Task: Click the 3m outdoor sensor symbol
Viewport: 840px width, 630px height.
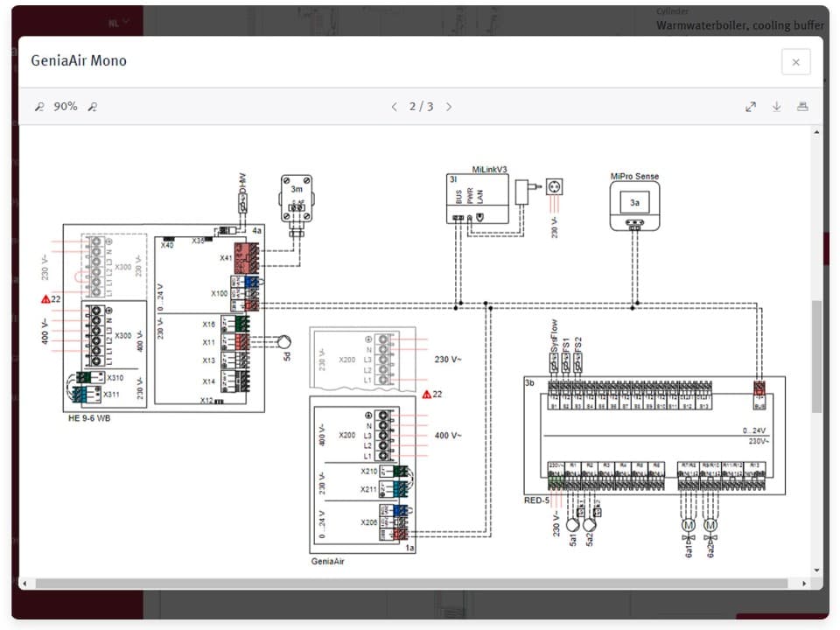Action: pos(297,199)
